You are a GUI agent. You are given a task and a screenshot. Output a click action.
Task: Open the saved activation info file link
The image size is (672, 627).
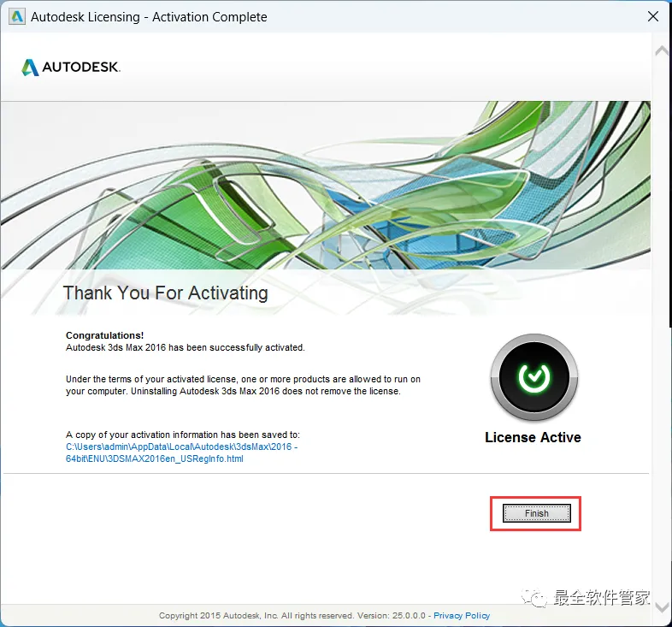(x=182, y=453)
